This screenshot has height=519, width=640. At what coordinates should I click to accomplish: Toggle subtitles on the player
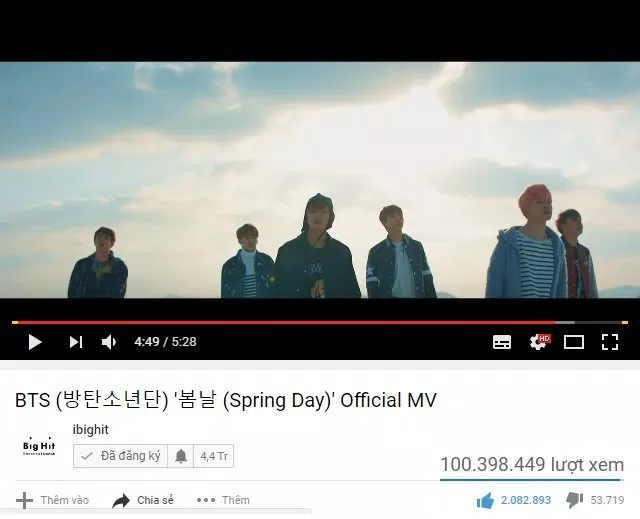click(x=502, y=342)
